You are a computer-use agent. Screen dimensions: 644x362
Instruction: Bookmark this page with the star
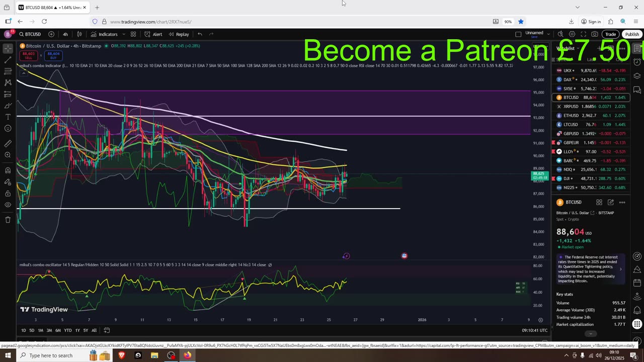click(x=521, y=22)
